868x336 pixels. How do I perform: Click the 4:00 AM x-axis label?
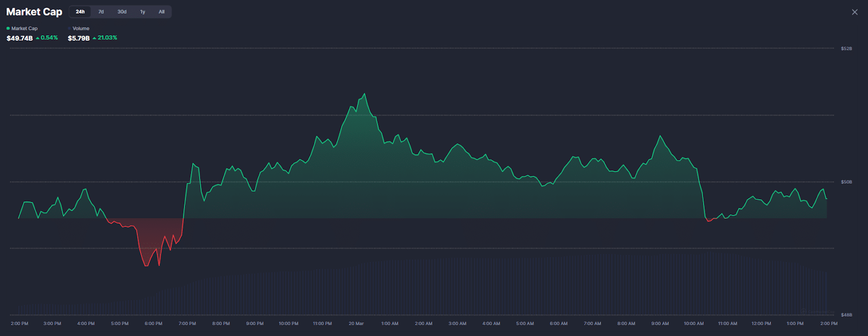tap(491, 324)
